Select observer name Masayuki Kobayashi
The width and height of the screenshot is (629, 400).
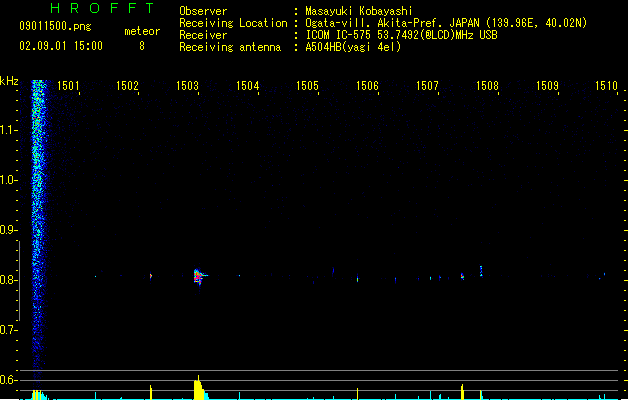point(359,11)
